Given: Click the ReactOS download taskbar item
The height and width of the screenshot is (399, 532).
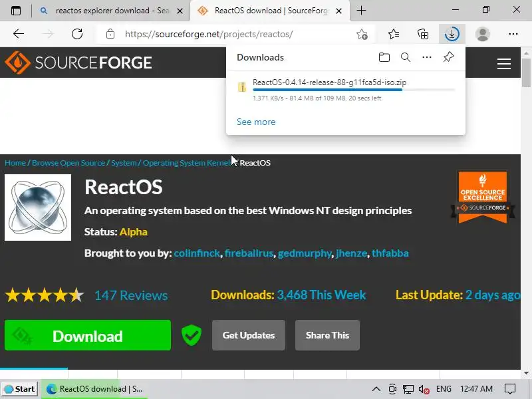Looking at the screenshot, I should click(95, 389).
